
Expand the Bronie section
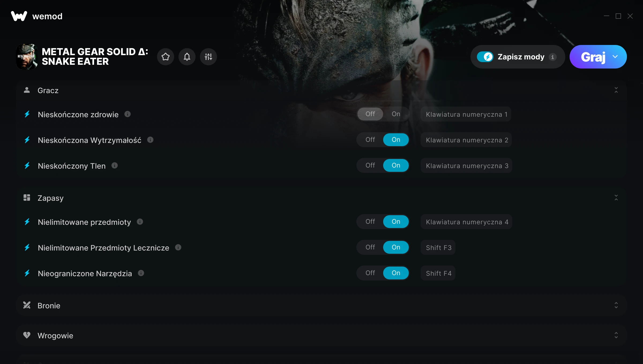click(616, 305)
